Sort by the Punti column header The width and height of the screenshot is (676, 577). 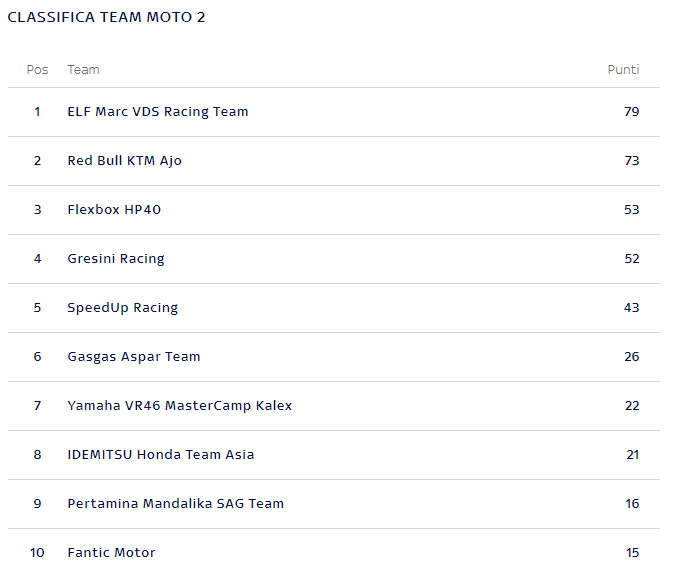(x=623, y=70)
